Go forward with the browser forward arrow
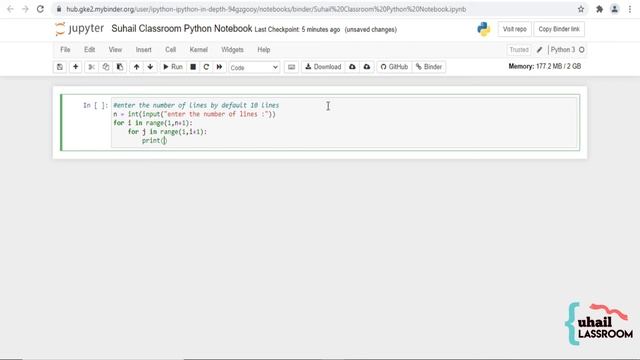Viewport: 640px width, 360px height. click(x=25, y=9)
